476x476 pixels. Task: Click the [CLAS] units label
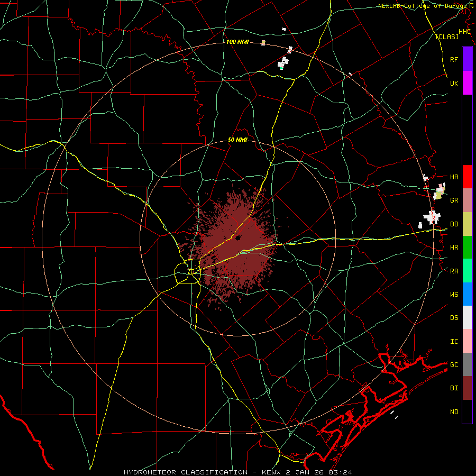point(447,37)
